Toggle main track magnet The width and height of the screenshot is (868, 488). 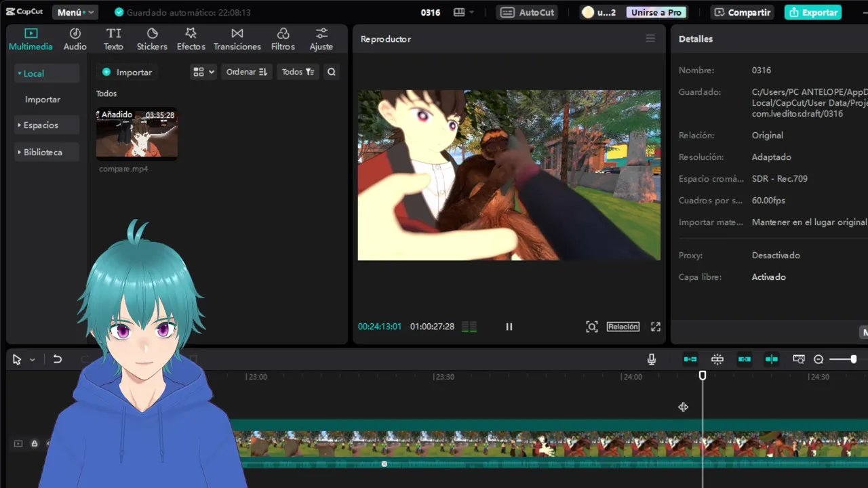690,359
